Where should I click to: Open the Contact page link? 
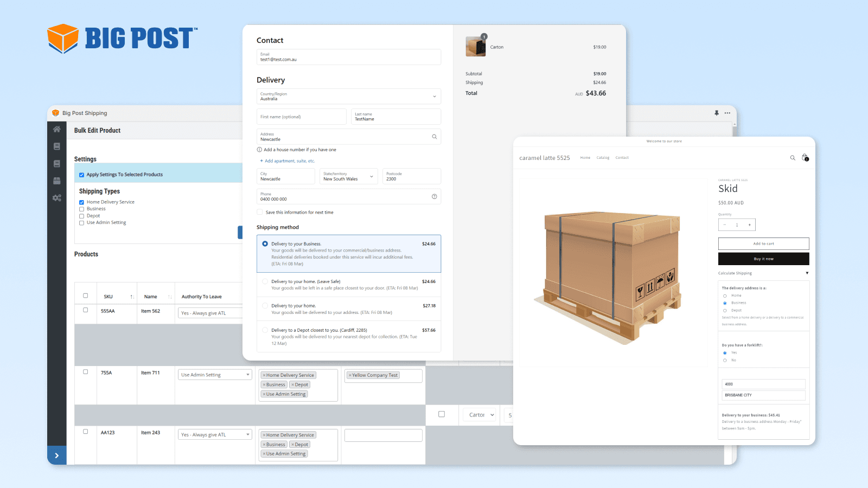(622, 157)
